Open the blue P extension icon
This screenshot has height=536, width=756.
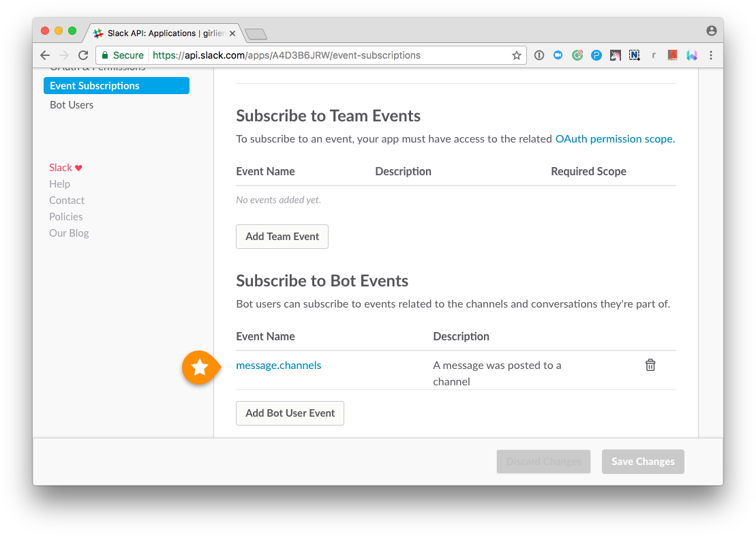click(x=596, y=55)
